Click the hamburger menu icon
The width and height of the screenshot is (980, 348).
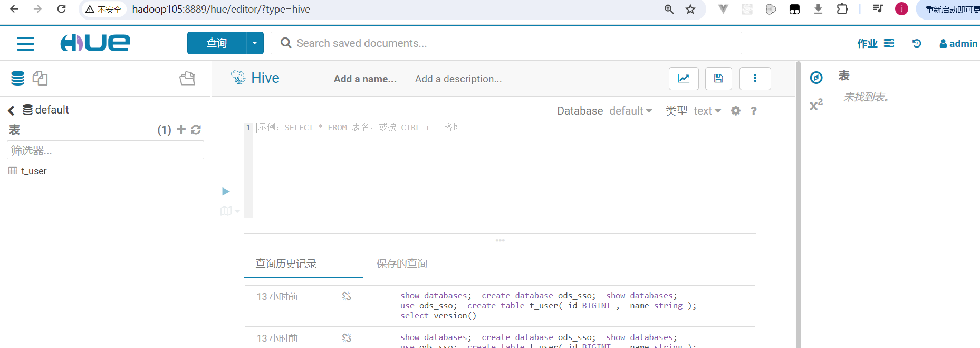(x=25, y=43)
